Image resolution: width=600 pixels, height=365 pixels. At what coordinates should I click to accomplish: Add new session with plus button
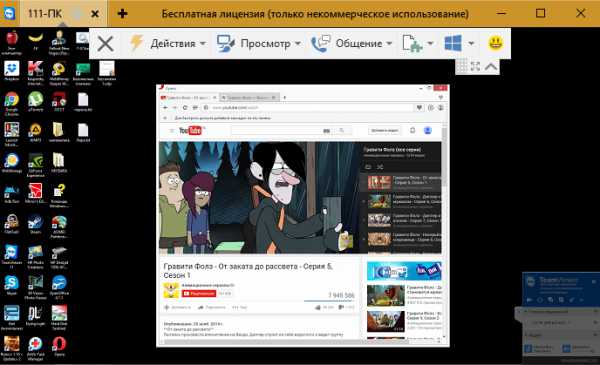[x=122, y=14]
